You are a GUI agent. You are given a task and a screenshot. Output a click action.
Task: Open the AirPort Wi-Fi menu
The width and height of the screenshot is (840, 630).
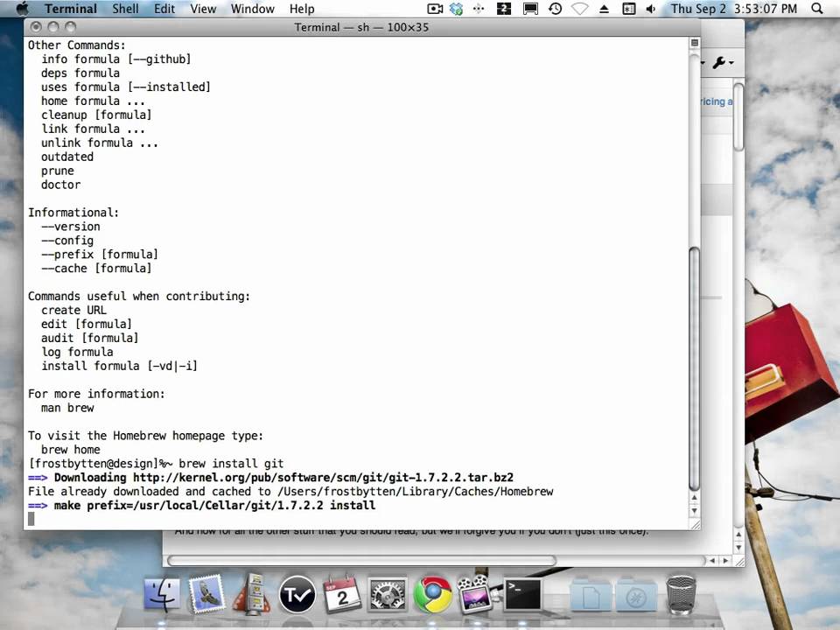click(579, 9)
